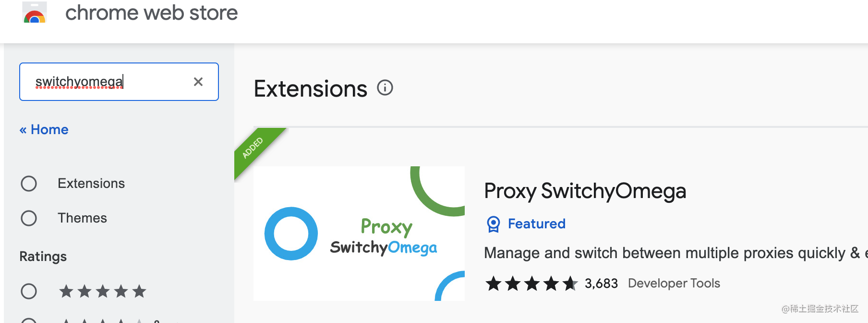Click the 3,683 ratings count
The image size is (868, 323).
601,284
